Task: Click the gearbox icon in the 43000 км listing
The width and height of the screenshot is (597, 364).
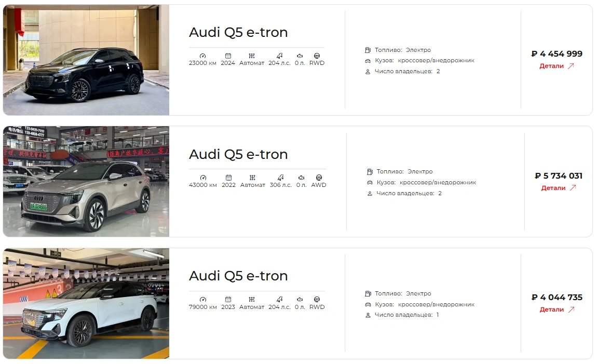Action: tap(252, 178)
